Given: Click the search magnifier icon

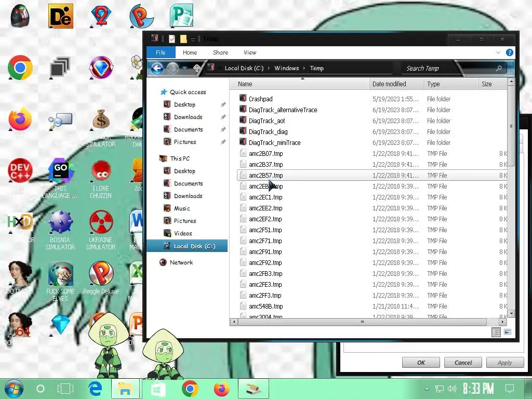Looking at the screenshot, I should click(499, 68).
